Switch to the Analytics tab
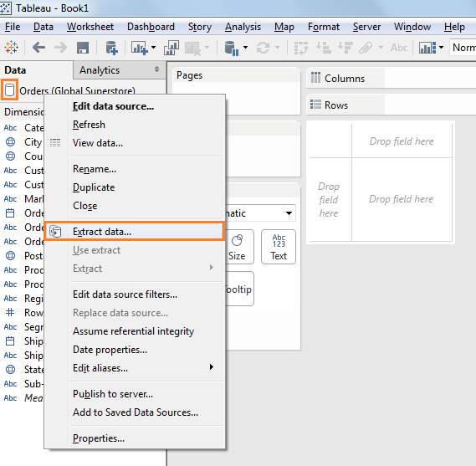 point(100,70)
